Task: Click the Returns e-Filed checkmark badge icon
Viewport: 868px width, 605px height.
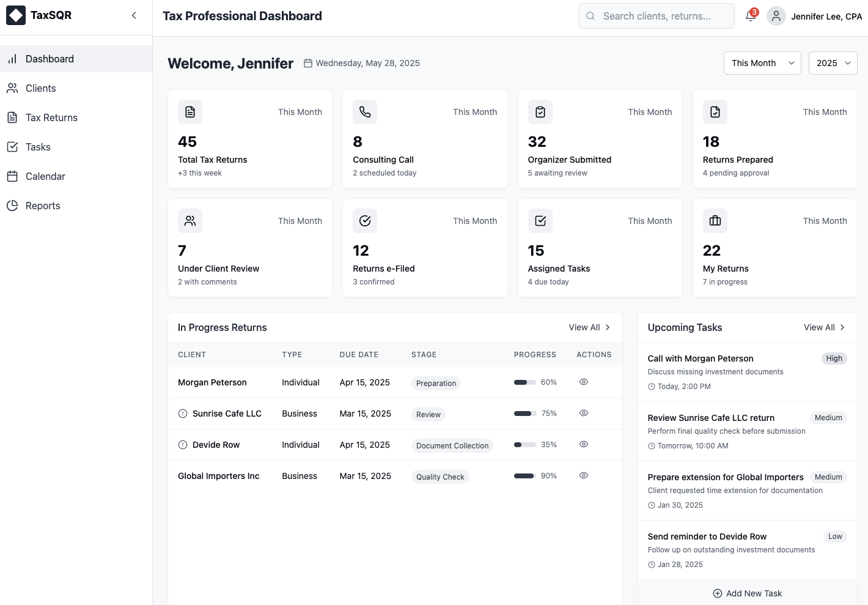Action: [x=365, y=221]
